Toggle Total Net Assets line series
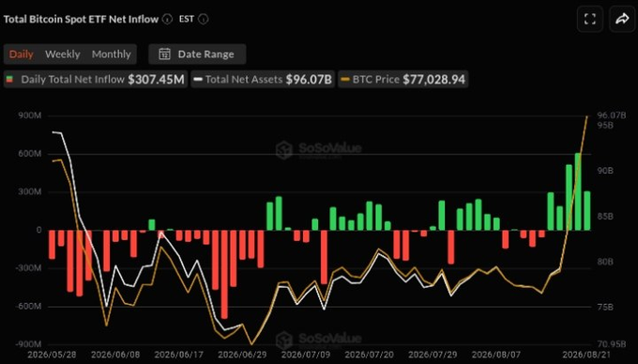 click(x=263, y=80)
